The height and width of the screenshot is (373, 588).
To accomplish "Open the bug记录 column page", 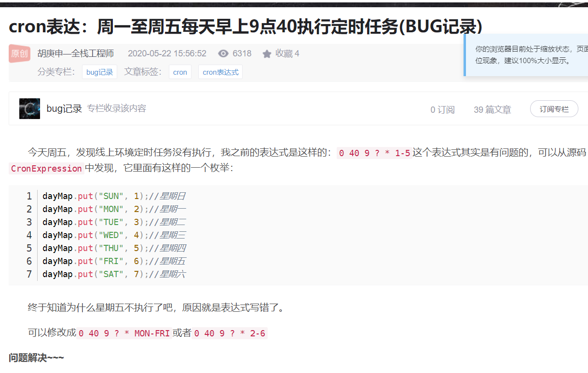I will tap(65, 108).
